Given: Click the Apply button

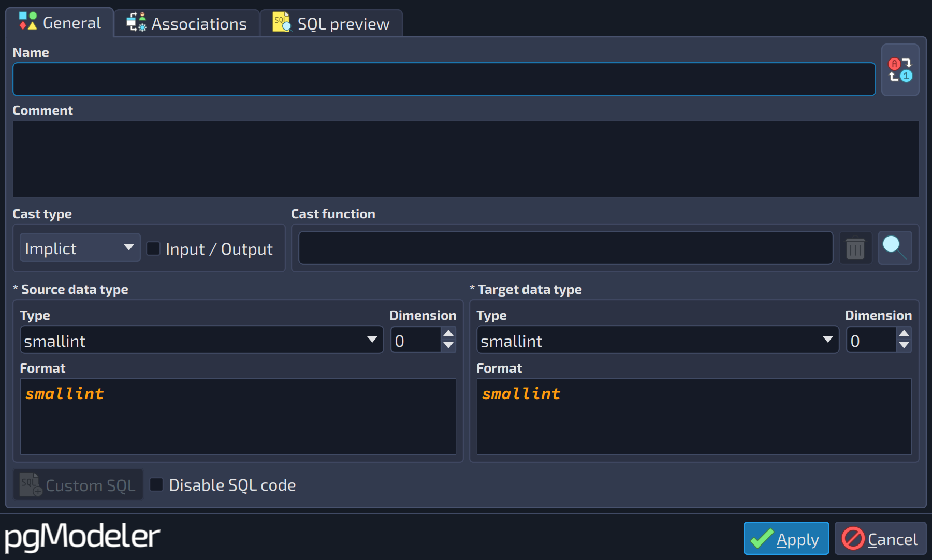Looking at the screenshot, I should (786, 539).
